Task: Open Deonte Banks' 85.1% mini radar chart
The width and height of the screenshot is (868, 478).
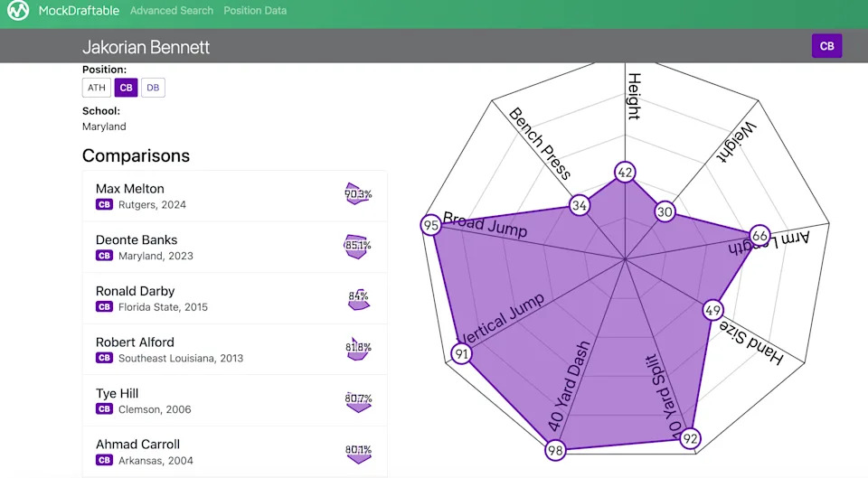Action: (358, 246)
